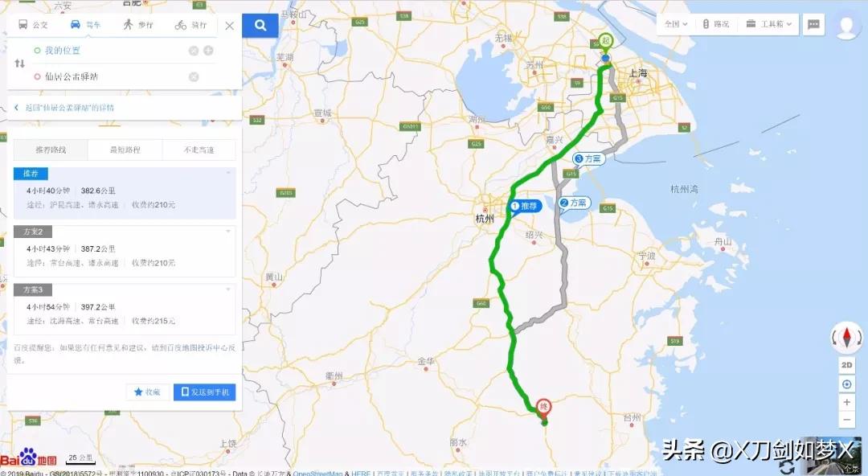The width and height of the screenshot is (868, 476).
Task: Click the blue search magnifier button
Action: (260, 25)
